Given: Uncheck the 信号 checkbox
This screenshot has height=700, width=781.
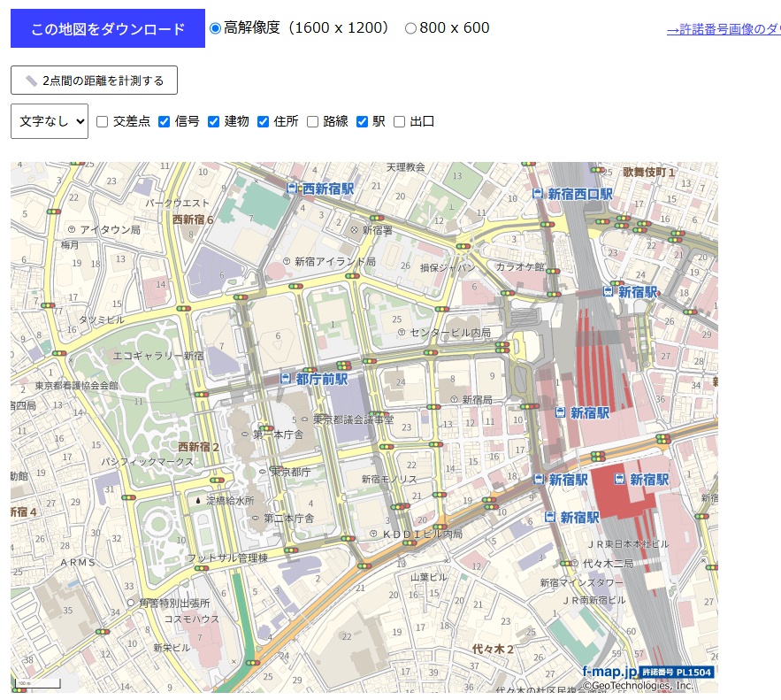Looking at the screenshot, I should [x=164, y=121].
